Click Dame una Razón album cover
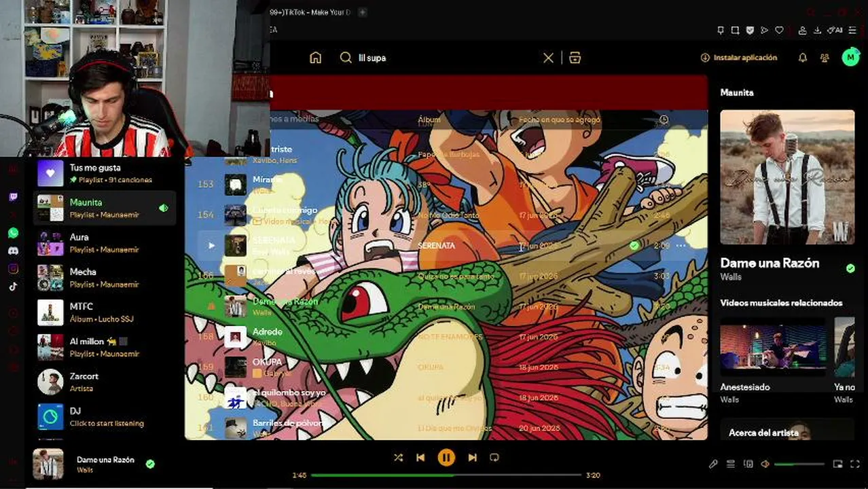 pyautogui.click(x=787, y=177)
